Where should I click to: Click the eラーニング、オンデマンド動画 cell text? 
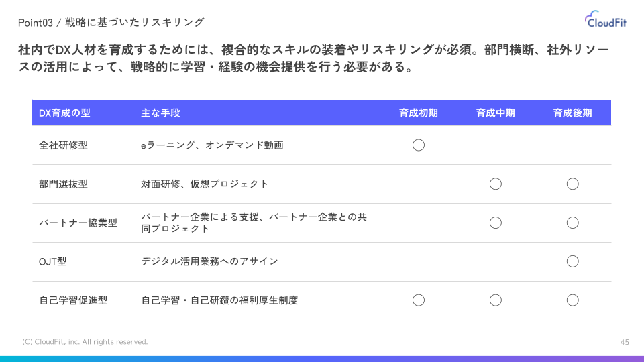click(212, 145)
